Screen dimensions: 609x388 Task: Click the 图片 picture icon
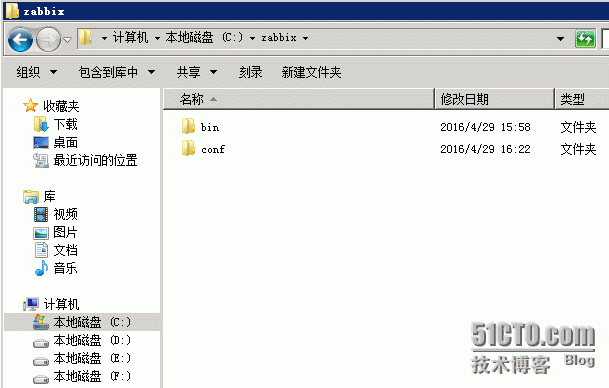coord(41,233)
